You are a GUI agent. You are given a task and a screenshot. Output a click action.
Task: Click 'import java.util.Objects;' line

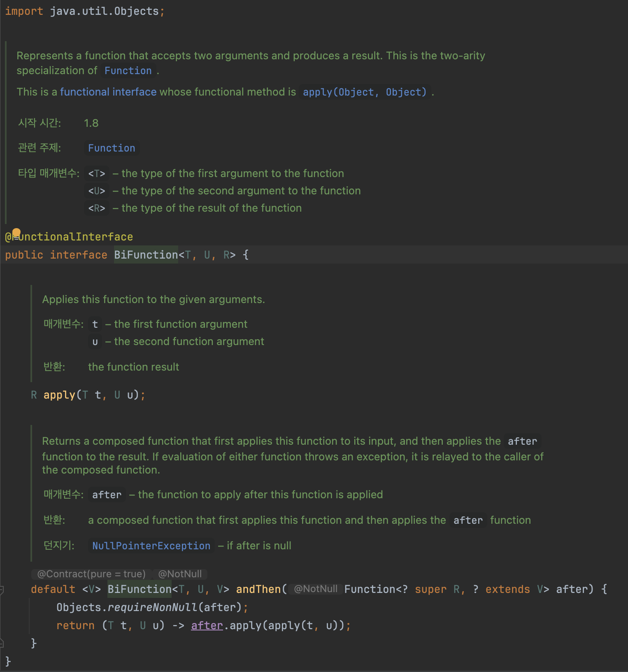[x=85, y=11]
